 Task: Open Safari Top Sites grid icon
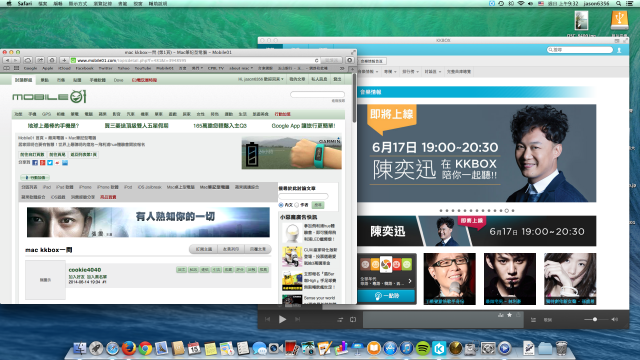pyautogui.click(x=16, y=68)
